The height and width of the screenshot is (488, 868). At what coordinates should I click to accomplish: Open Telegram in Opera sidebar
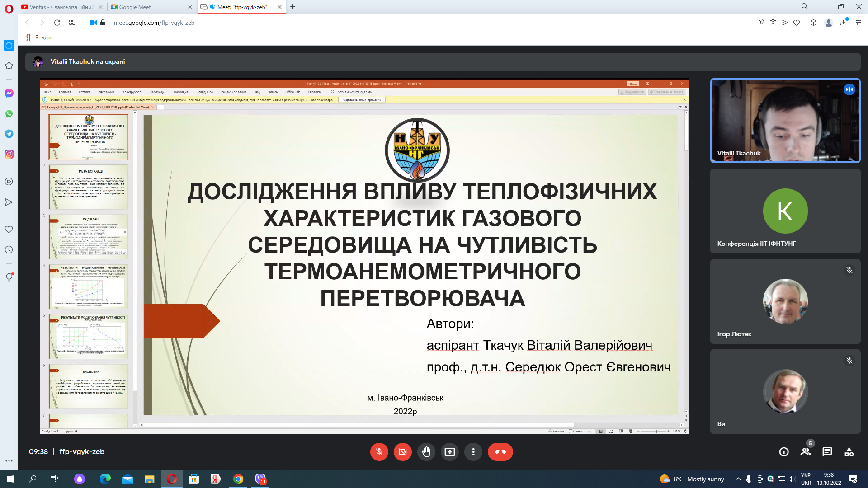point(9,134)
